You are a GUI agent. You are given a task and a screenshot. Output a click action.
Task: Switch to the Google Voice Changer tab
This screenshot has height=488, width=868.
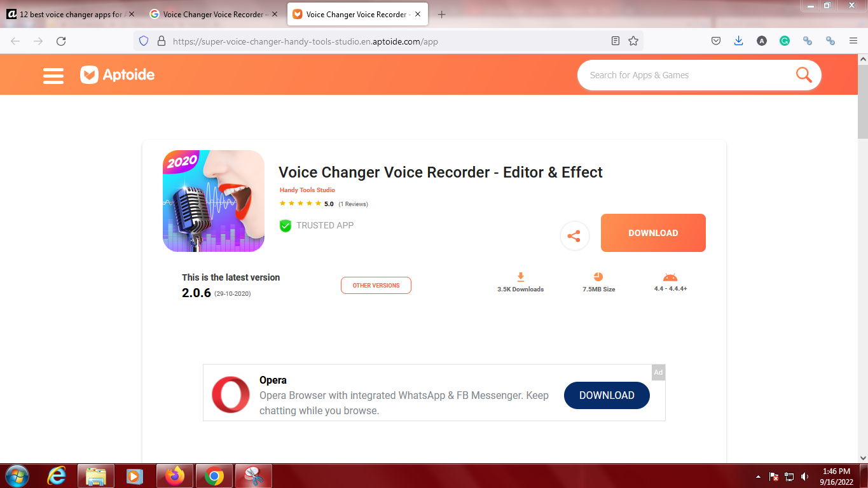pyautogui.click(x=214, y=14)
